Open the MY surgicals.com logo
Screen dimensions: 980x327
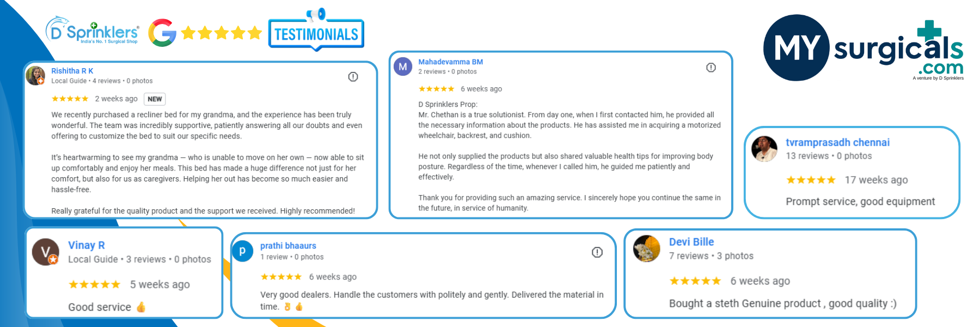(863, 48)
